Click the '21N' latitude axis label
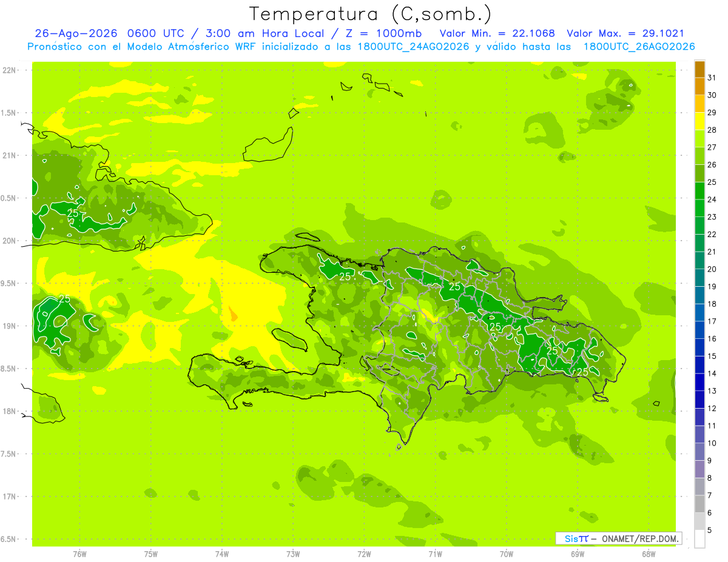Screen dimensions: 728x562 [x=9, y=156]
